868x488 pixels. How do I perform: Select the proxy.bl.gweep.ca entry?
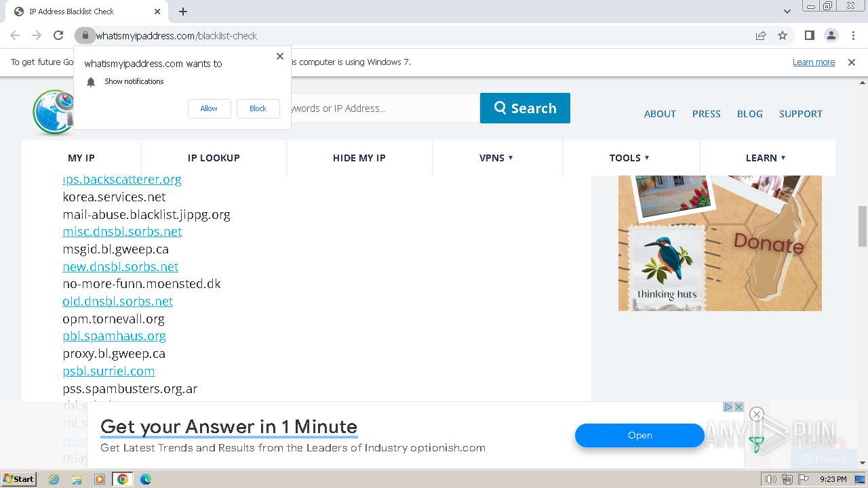pos(114,354)
